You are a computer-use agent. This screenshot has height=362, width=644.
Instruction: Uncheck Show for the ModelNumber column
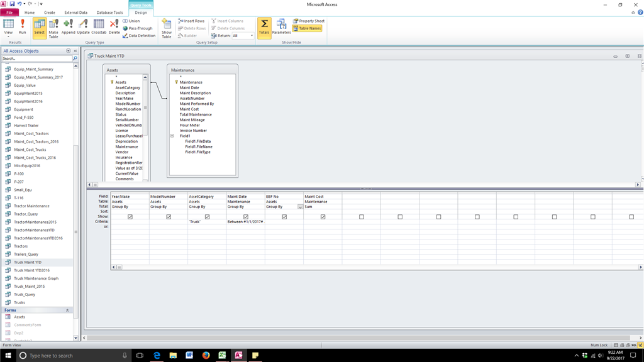tap(169, 217)
